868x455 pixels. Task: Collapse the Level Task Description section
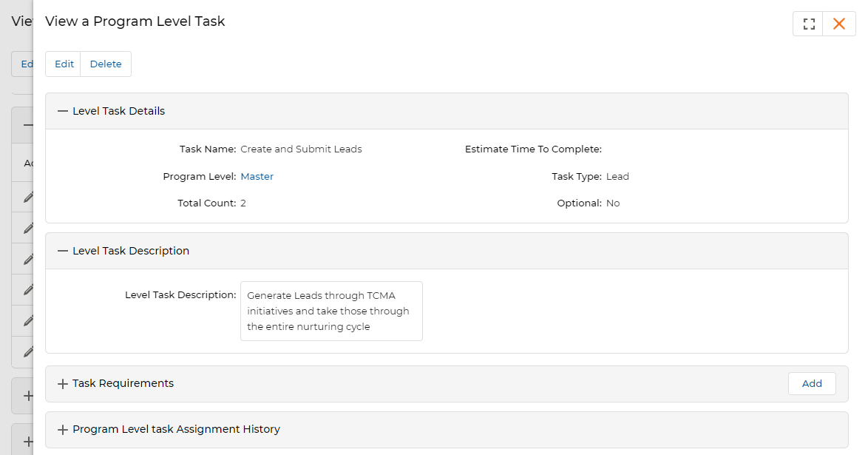click(x=63, y=251)
